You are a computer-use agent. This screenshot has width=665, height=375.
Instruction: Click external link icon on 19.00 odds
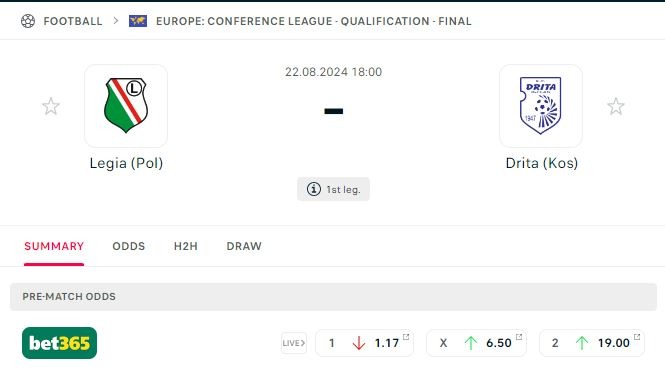coord(637,337)
